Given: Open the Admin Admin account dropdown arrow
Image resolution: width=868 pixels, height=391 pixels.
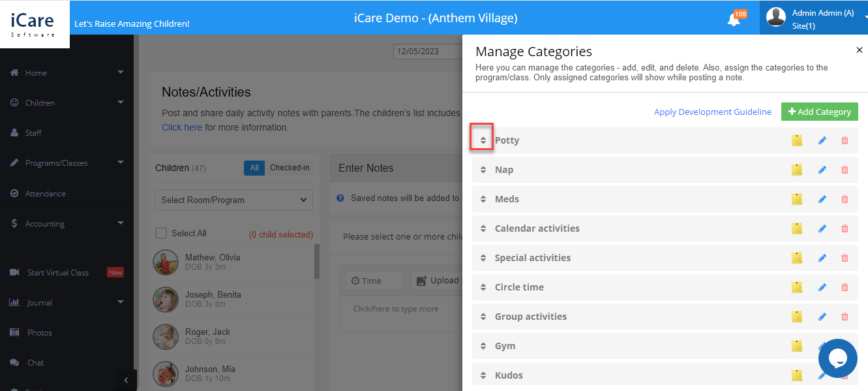Looking at the screenshot, I should pyautogui.click(x=865, y=18).
